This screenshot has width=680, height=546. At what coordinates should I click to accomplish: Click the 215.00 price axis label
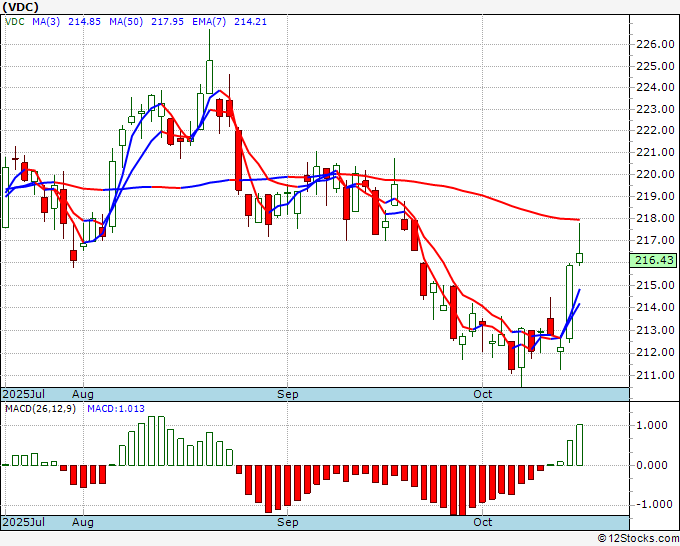[x=655, y=285]
